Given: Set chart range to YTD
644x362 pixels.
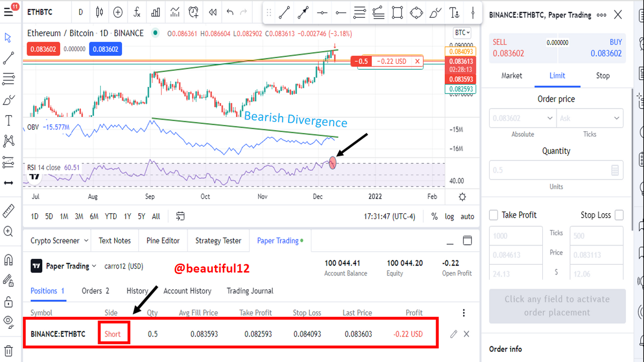Looking at the screenshot, I should (x=111, y=216).
